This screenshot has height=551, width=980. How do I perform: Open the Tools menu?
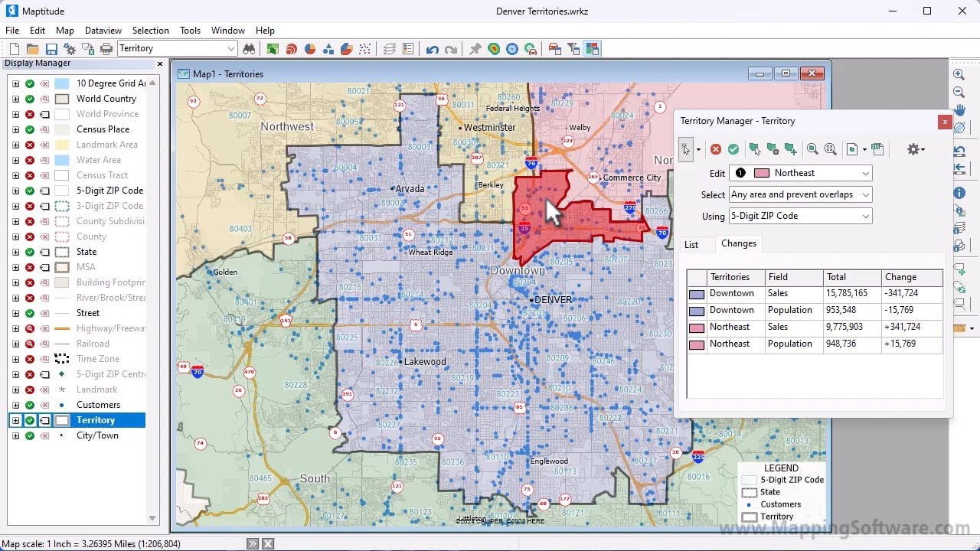click(190, 31)
